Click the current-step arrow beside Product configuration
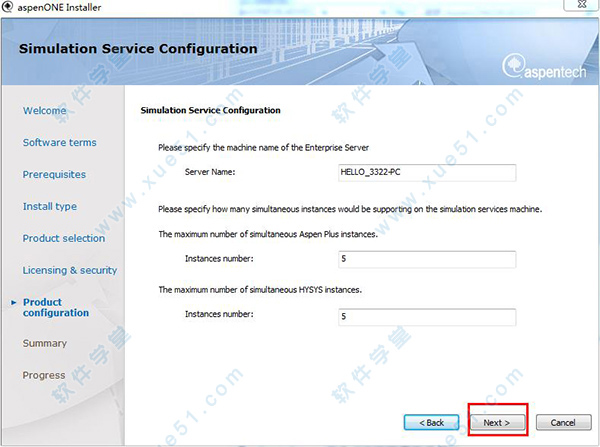 click(14, 302)
